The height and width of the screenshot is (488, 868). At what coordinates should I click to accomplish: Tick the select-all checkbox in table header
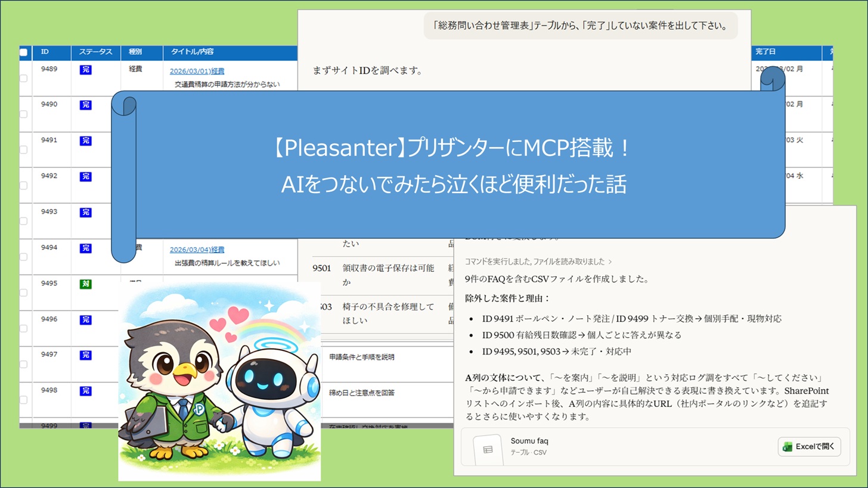(x=23, y=52)
